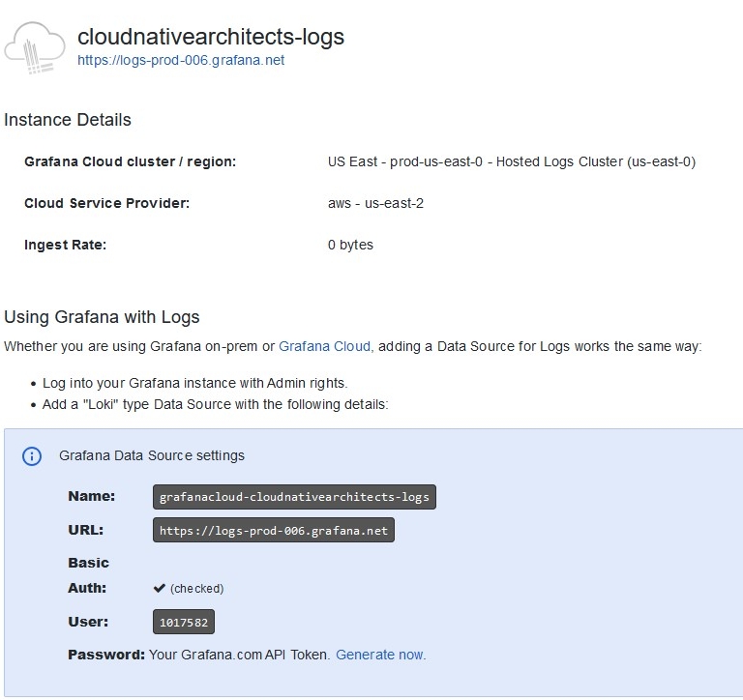Click the '0 bytes' ingest value
Image resolution: width=743 pixels, height=700 pixels.
tap(350, 245)
